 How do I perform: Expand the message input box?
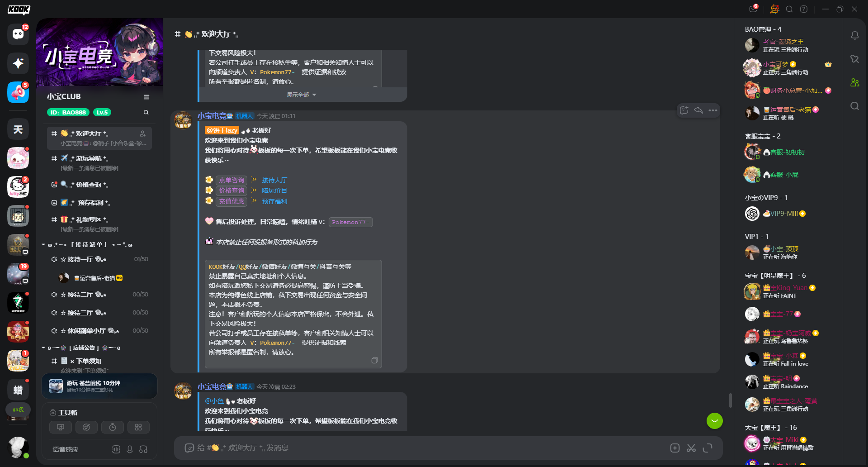708,448
